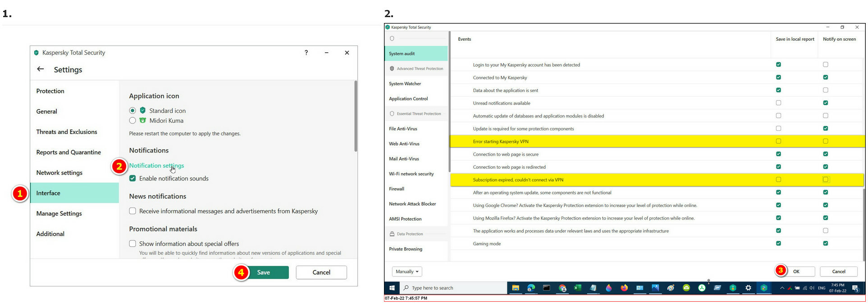The height and width of the screenshot is (304, 868).
Task: Open the Photos app taskbar icon
Action: coord(655,288)
